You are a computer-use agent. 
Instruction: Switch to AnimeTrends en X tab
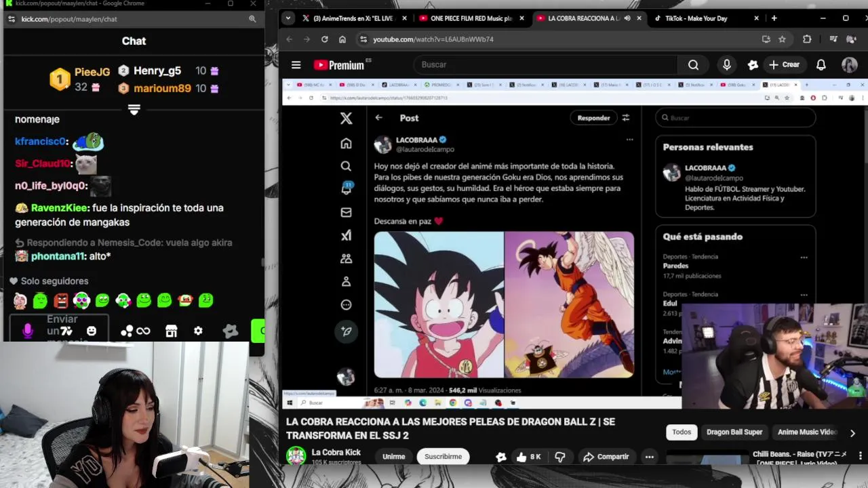pos(352,18)
